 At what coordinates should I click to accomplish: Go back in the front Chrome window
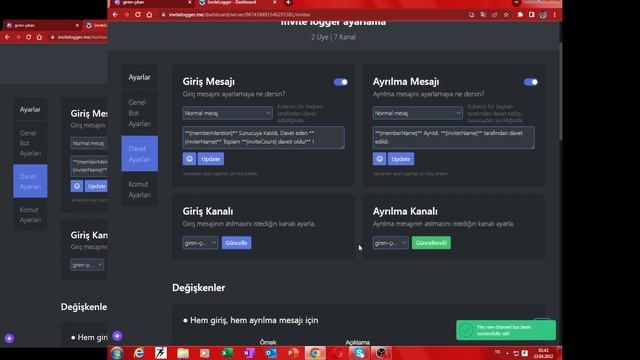tap(116, 15)
